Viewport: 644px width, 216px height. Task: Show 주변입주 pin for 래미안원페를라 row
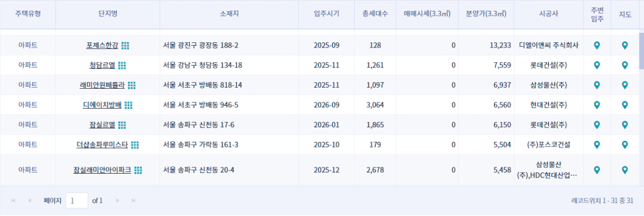(x=597, y=85)
